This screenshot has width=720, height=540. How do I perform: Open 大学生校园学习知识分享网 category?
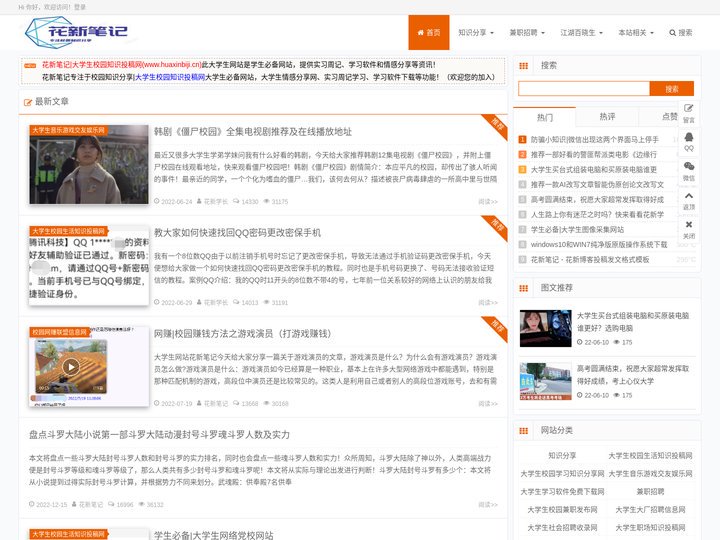pos(562,473)
